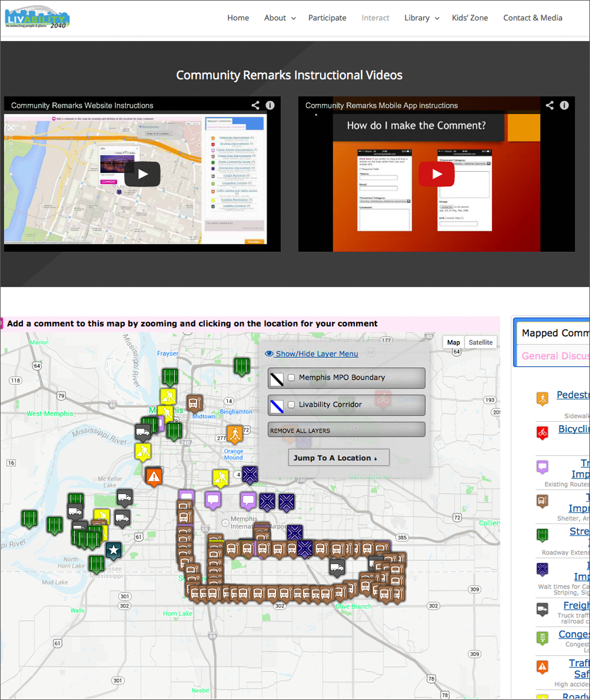The image size is (590, 700).
Task: Click brown bus legend icon
Action: (x=542, y=501)
